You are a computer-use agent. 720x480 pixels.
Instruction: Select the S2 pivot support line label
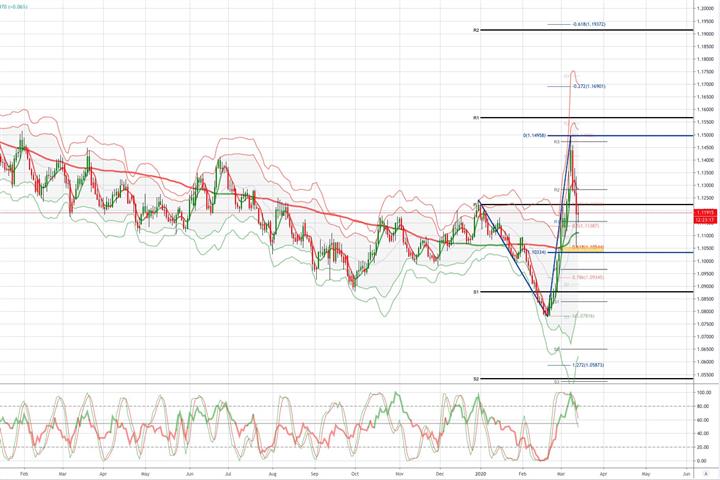click(476, 379)
